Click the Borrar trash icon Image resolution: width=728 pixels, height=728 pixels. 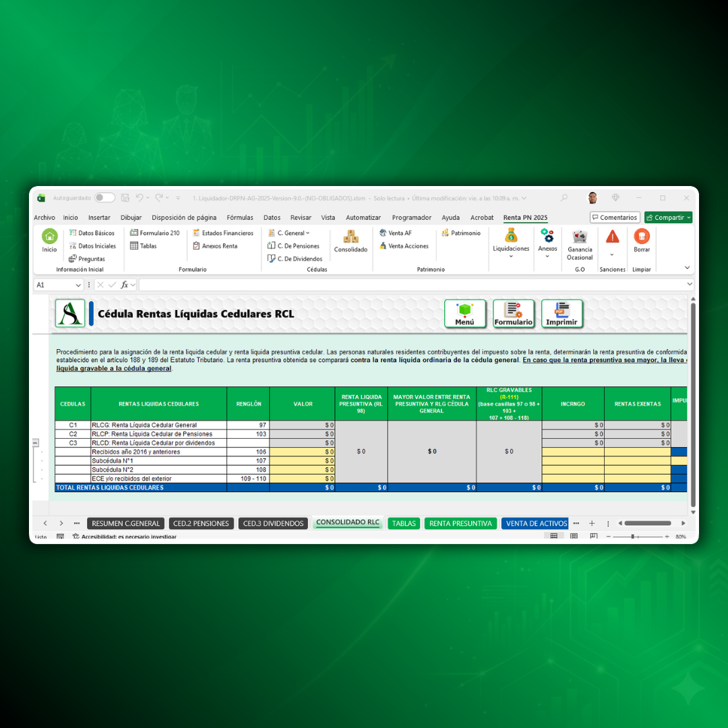coord(642,237)
